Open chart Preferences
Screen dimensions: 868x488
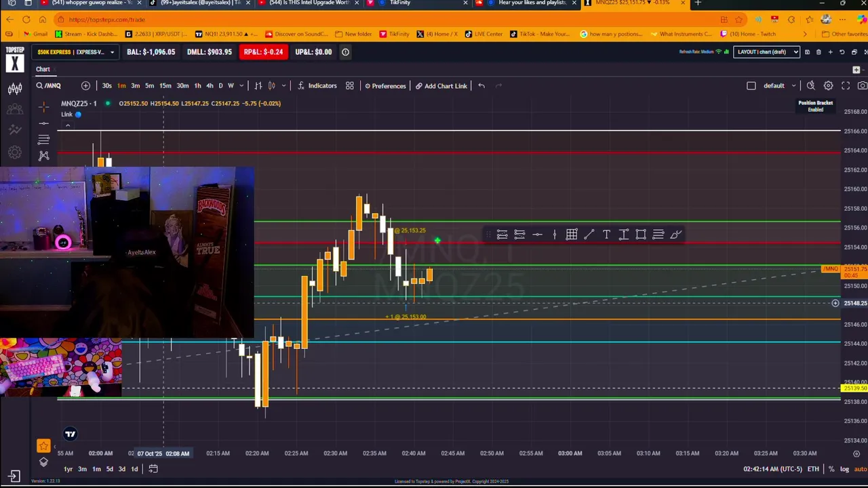click(x=384, y=86)
